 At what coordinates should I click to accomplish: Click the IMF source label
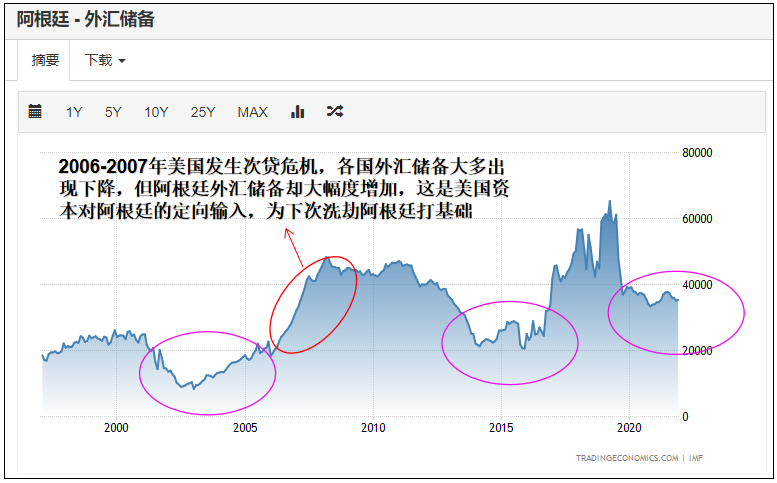pos(696,458)
